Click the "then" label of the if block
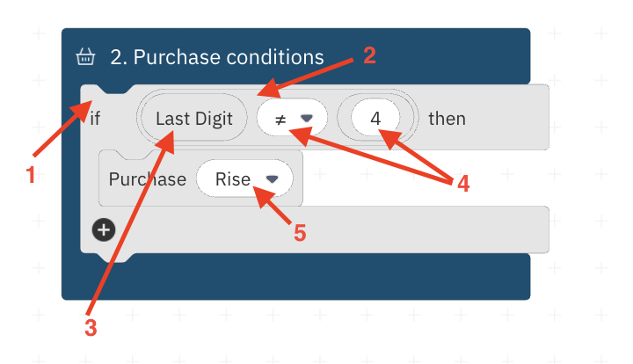633x364 pixels. click(447, 119)
